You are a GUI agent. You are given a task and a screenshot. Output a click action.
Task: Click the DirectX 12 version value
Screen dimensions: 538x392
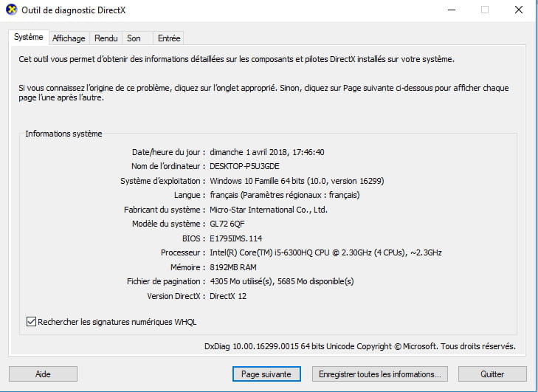[228, 296]
